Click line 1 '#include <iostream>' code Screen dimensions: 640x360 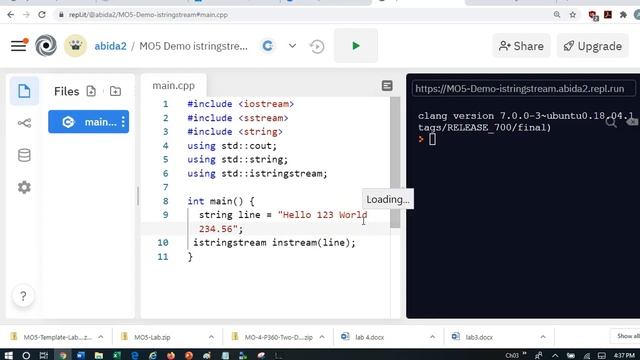click(x=240, y=104)
